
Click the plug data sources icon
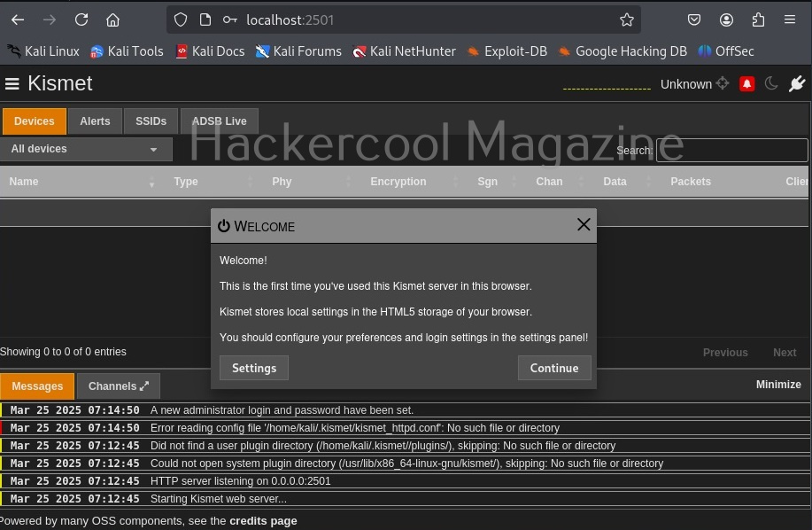797,83
